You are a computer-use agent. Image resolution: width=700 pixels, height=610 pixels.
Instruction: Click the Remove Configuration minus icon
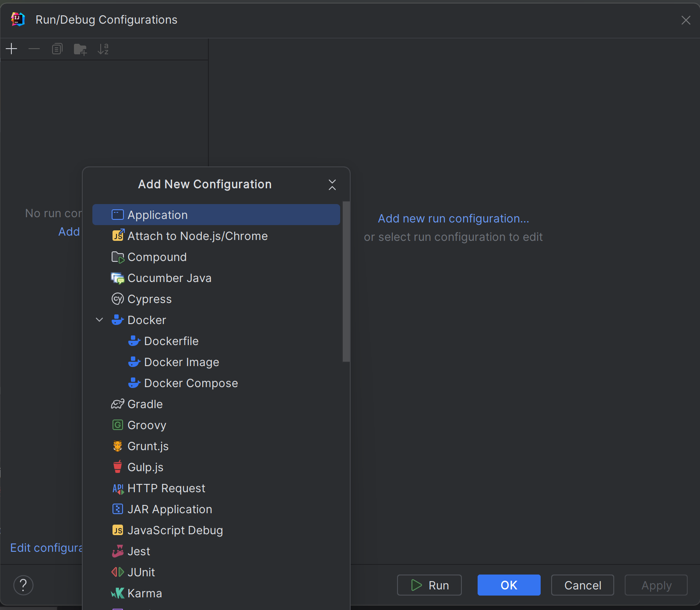[x=34, y=49]
